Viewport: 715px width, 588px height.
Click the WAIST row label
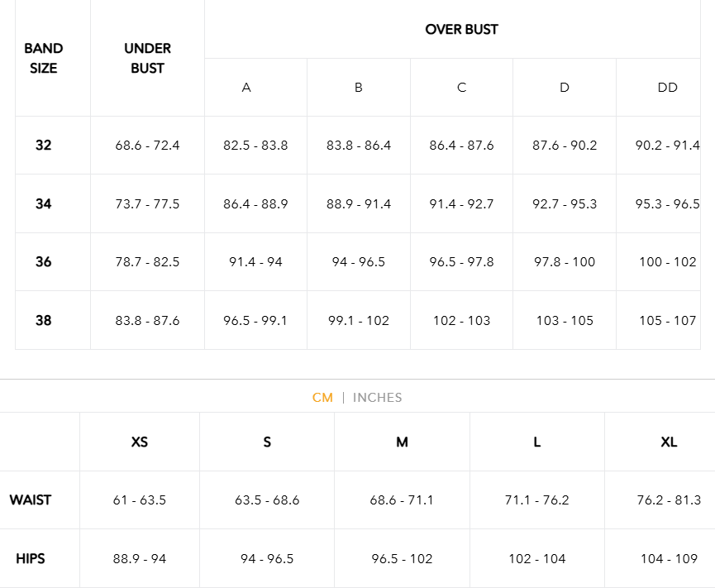[30, 500]
